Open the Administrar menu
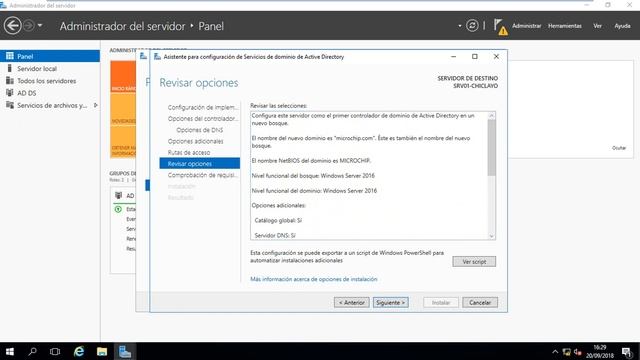 (527, 26)
